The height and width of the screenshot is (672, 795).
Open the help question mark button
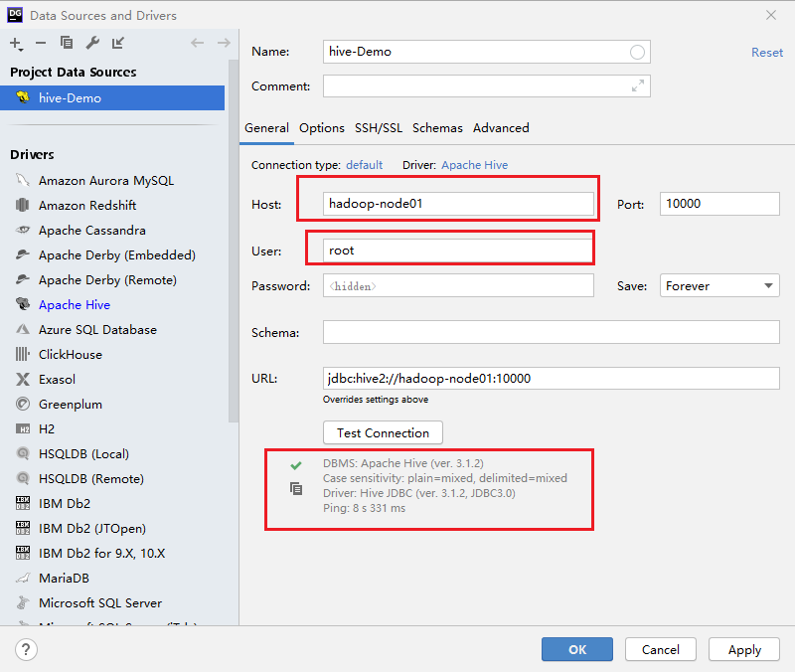coord(26,649)
